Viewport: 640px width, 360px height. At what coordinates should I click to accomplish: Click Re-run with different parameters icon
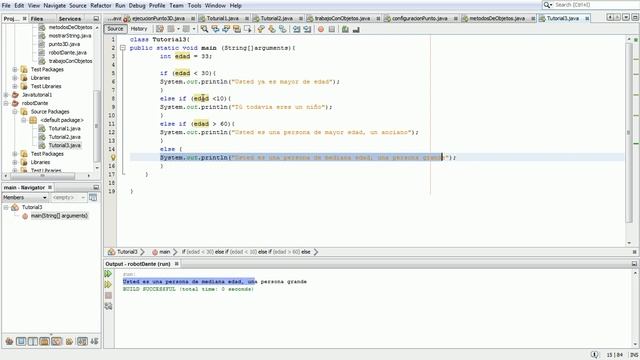pos(108,284)
